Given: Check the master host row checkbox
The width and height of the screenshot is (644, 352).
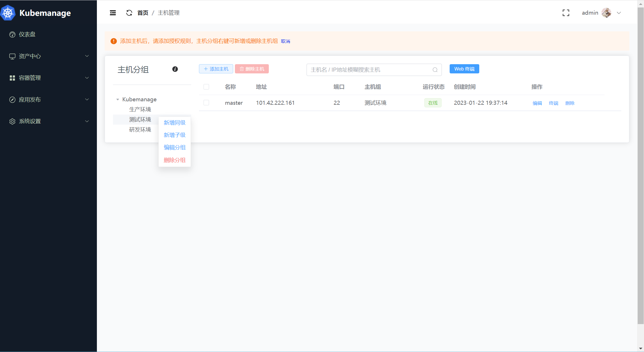Looking at the screenshot, I should tap(206, 103).
